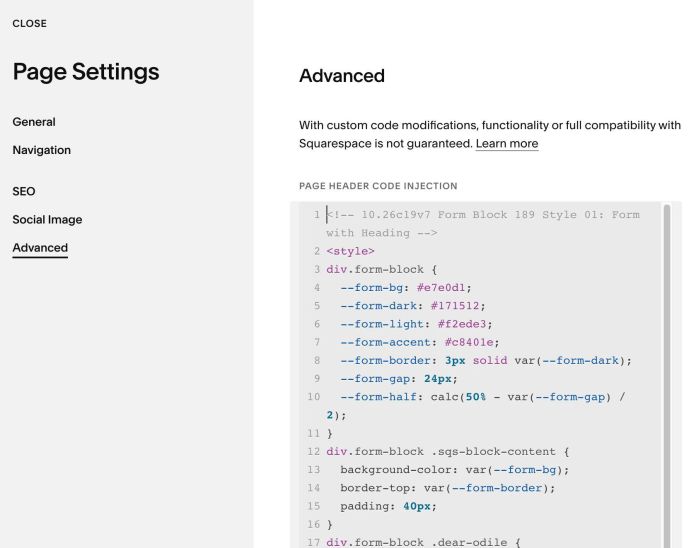Click the Page Header Code Injection label

click(378, 186)
